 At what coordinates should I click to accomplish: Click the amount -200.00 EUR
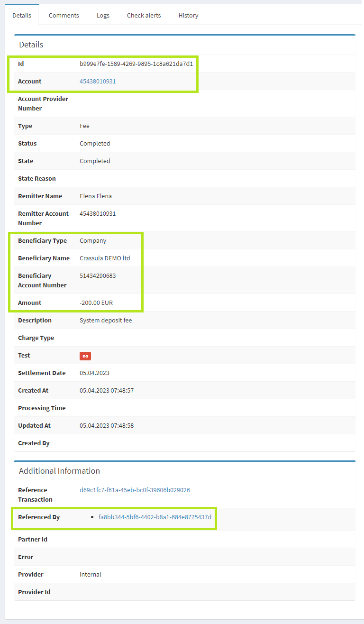[x=96, y=303]
